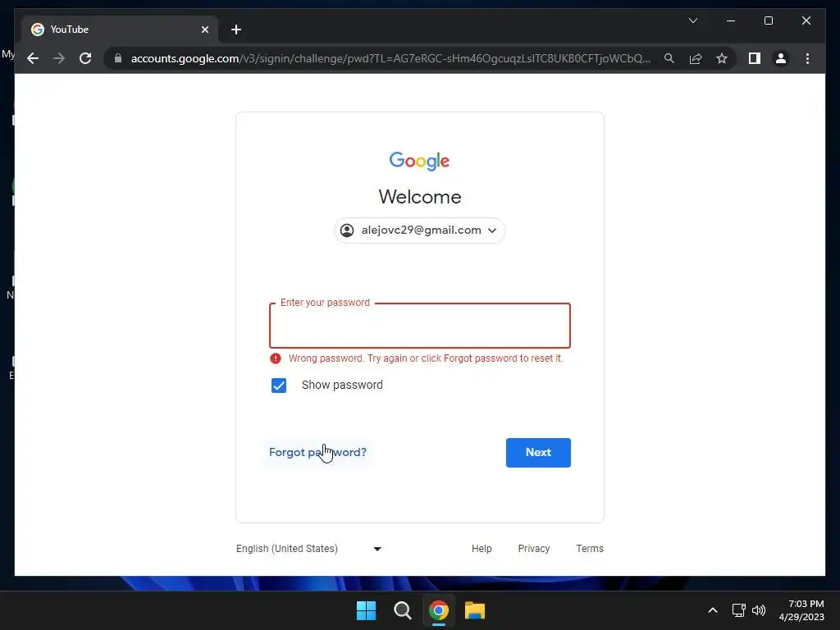Viewport: 840px width, 630px height.
Task: Uncheck the Show password checkbox
Action: point(279,386)
